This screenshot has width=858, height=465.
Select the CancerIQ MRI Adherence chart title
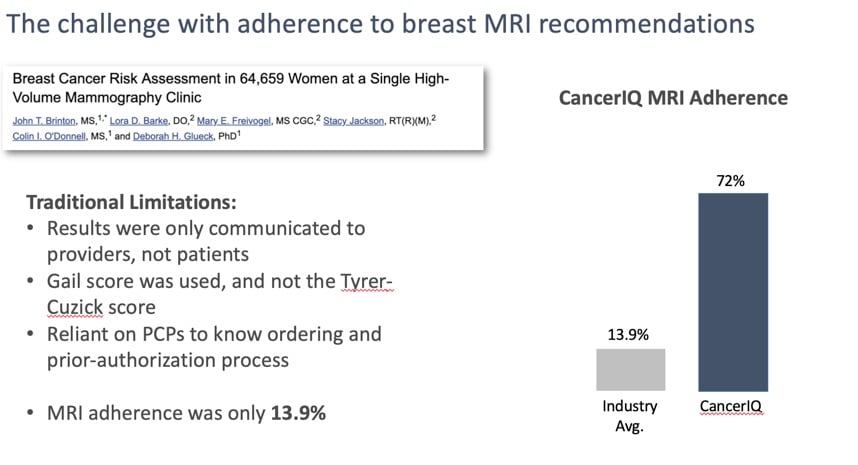click(x=673, y=98)
